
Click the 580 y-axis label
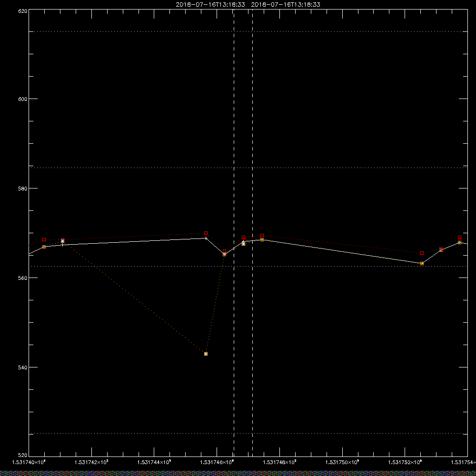pos(23,188)
